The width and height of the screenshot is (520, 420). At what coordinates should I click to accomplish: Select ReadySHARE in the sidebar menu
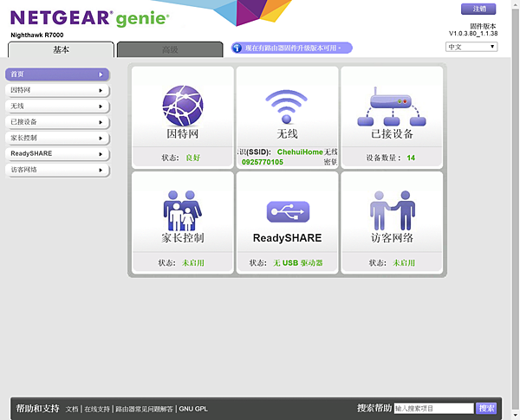pyautogui.click(x=57, y=154)
